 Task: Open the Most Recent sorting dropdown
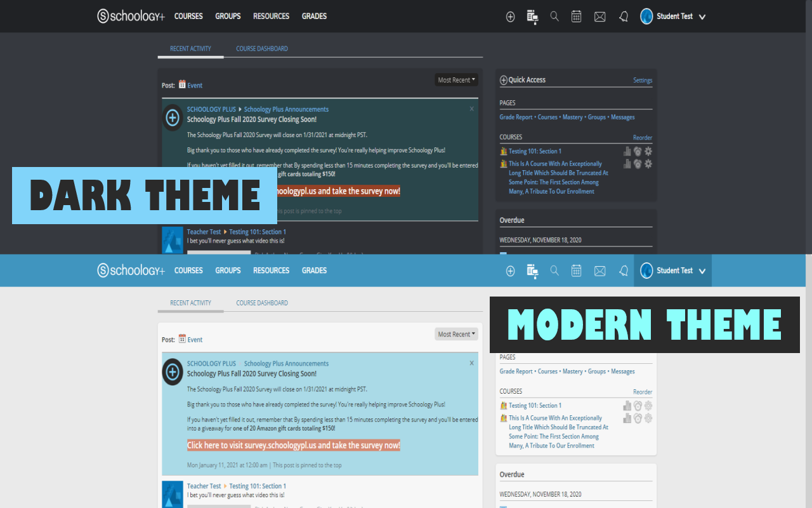click(x=455, y=79)
